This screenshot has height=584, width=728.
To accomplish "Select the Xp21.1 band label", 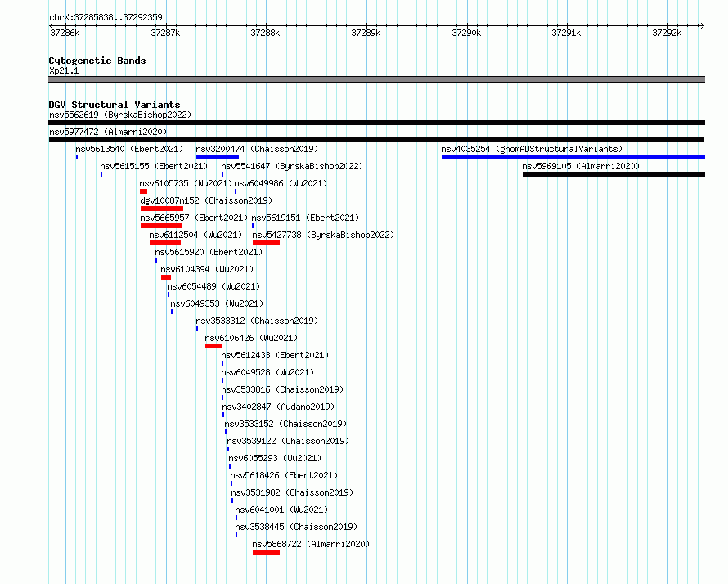I will pos(64,70).
